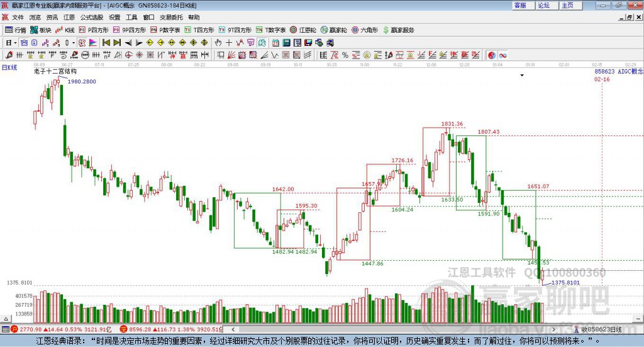
Task: Click the infinity loop icon
Action: pos(502,55)
